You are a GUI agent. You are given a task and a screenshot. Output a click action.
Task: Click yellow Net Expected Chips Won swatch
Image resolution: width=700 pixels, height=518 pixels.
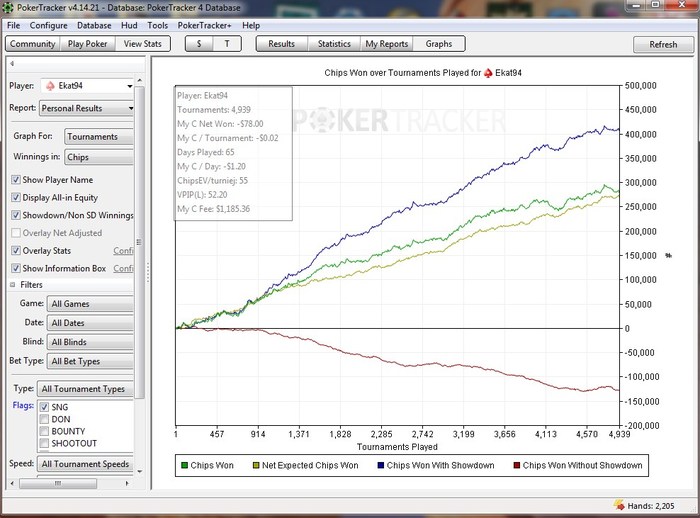[x=256, y=465]
